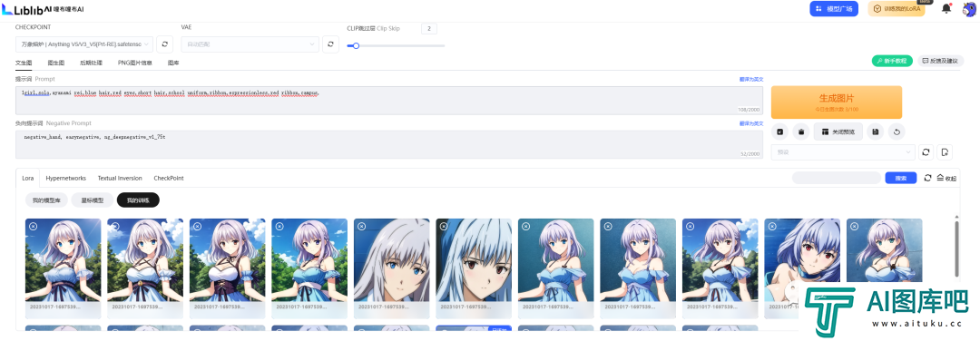Remove the close-up blue-haired red-eyed card via its X

click(444, 226)
